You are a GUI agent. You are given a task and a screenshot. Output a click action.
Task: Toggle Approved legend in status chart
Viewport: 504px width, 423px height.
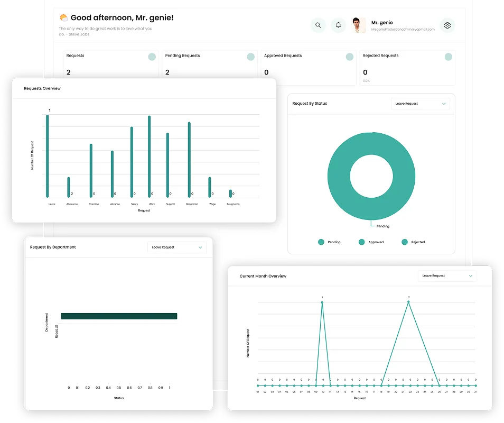click(362, 242)
